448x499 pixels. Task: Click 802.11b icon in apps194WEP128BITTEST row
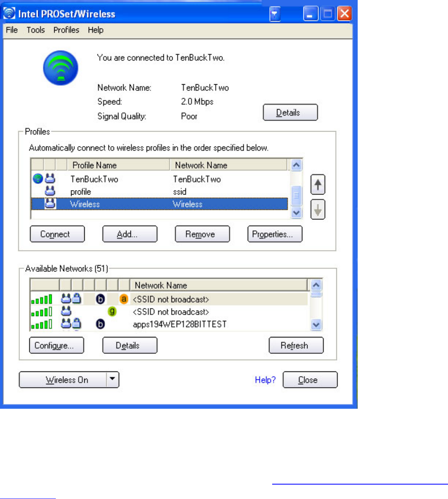[100, 324]
